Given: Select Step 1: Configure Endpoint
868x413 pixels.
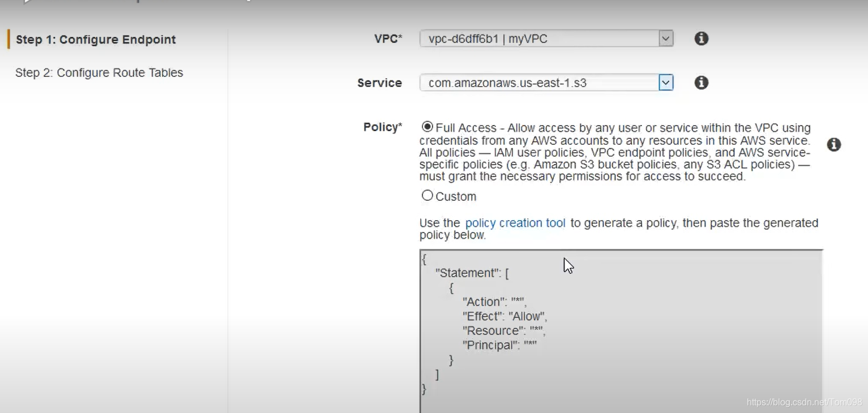Looking at the screenshot, I should 96,40.
